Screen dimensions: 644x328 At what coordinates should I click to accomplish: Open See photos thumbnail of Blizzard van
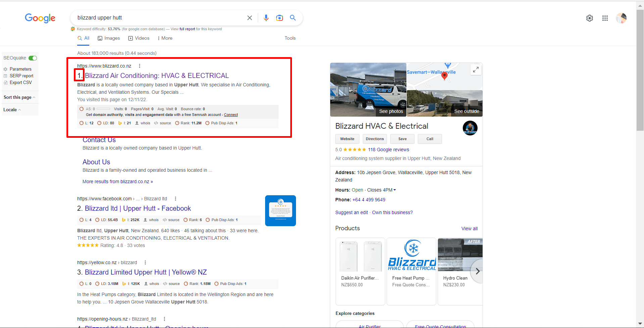pyautogui.click(x=368, y=90)
